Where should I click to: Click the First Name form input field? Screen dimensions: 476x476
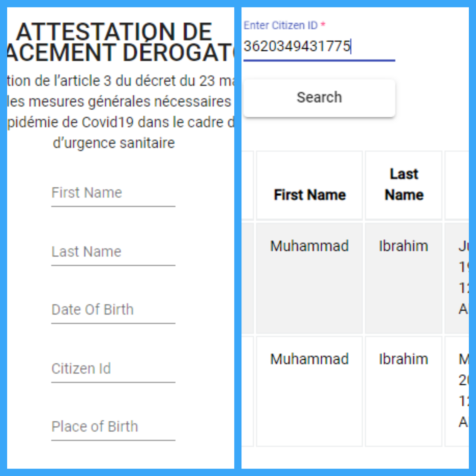113,193
